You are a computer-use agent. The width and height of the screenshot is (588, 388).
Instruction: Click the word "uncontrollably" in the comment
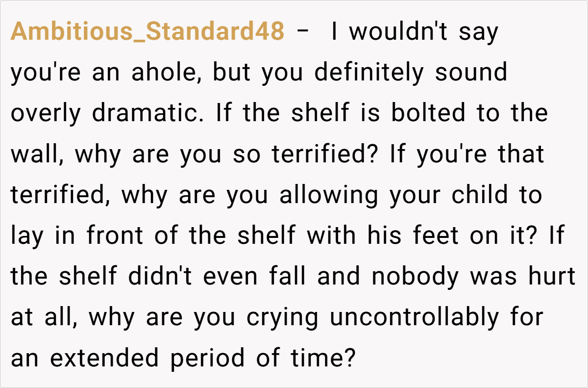click(x=414, y=317)
